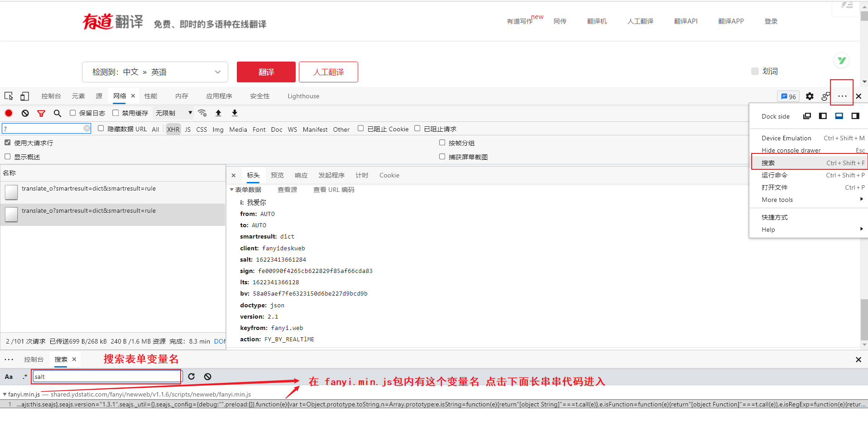Check the 隐藏数据 URL checkbox
The width and height of the screenshot is (868, 430).
101,129
